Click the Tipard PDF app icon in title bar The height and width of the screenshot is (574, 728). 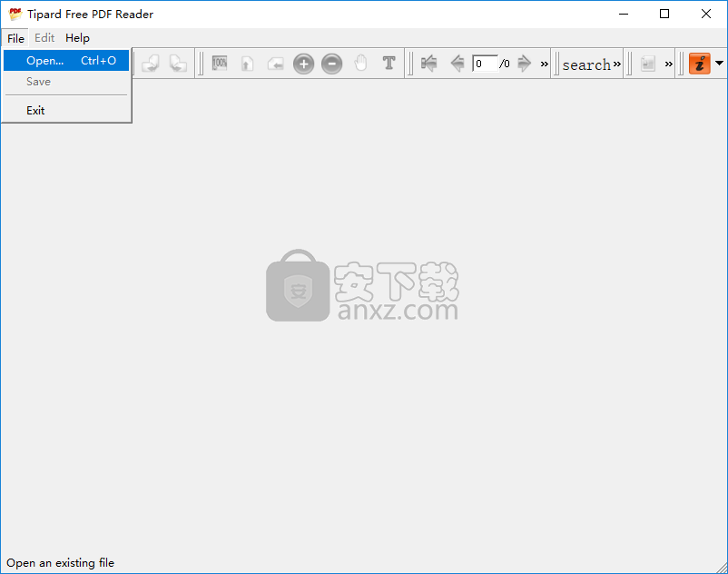(15, 14)
